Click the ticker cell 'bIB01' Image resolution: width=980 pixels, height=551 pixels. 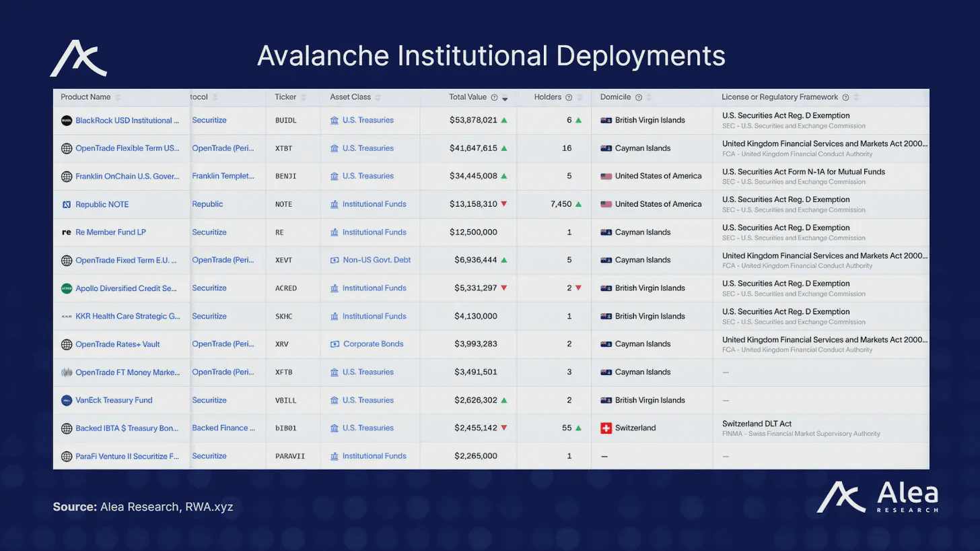(286, 428)
